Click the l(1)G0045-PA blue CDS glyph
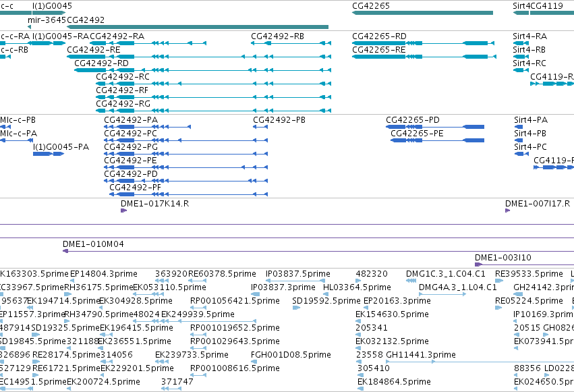The width and height of the screenshot is (574, 392). tap(49, 154)
